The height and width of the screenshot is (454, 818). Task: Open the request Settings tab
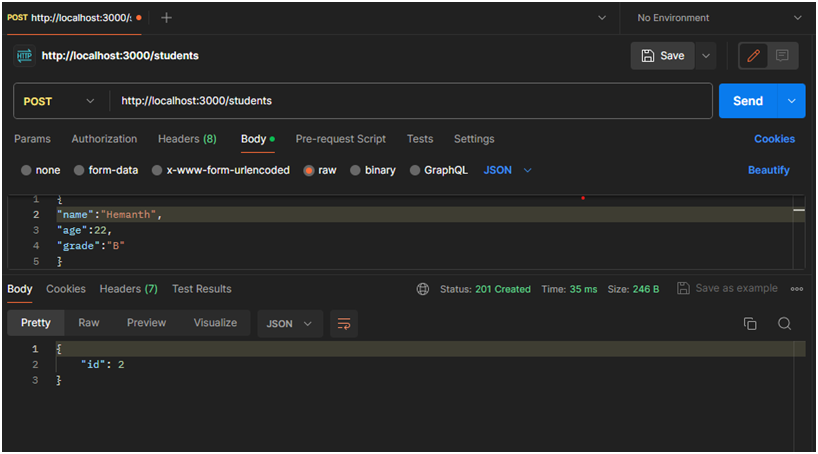[x=474, y=139]
